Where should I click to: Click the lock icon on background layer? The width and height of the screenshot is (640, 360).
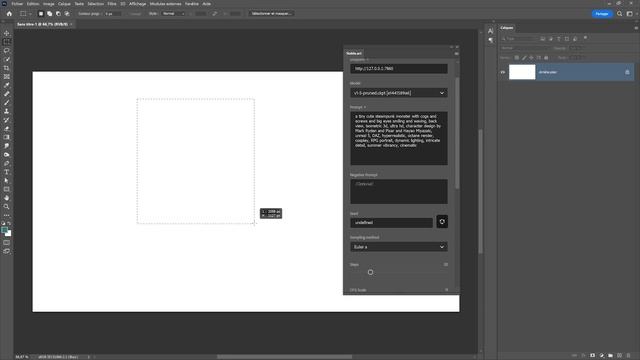click(627, 72)
